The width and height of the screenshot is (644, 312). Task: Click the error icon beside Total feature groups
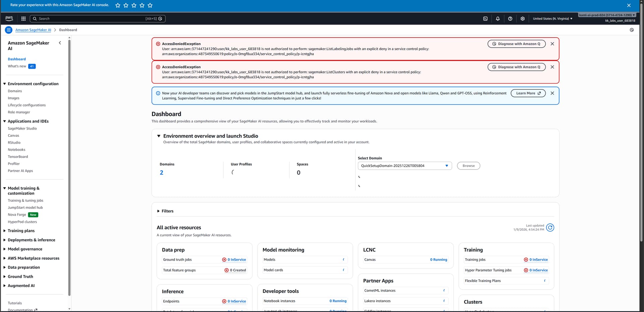click(x=226, y=270)
